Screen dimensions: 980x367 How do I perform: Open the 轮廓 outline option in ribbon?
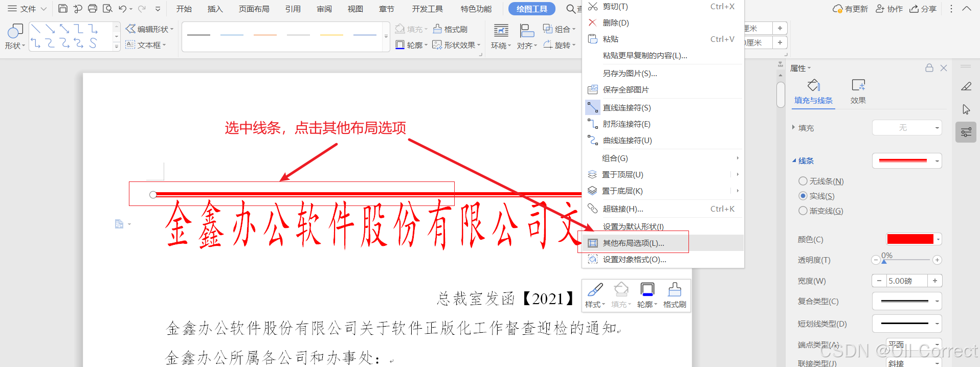(x=411, y=45)
